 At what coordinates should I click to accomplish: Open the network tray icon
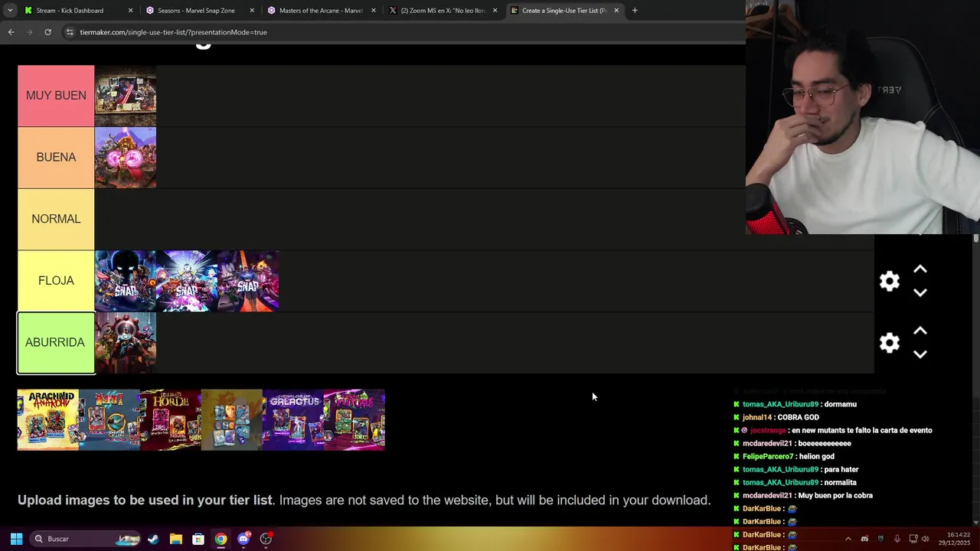pos(914,539)
